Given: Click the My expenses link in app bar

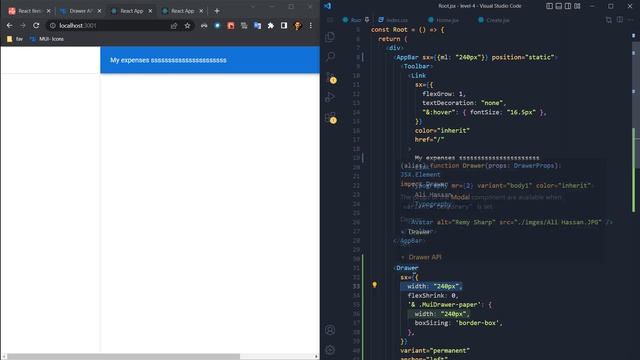Looking at the screenshot, I should [x=168, y=60].
